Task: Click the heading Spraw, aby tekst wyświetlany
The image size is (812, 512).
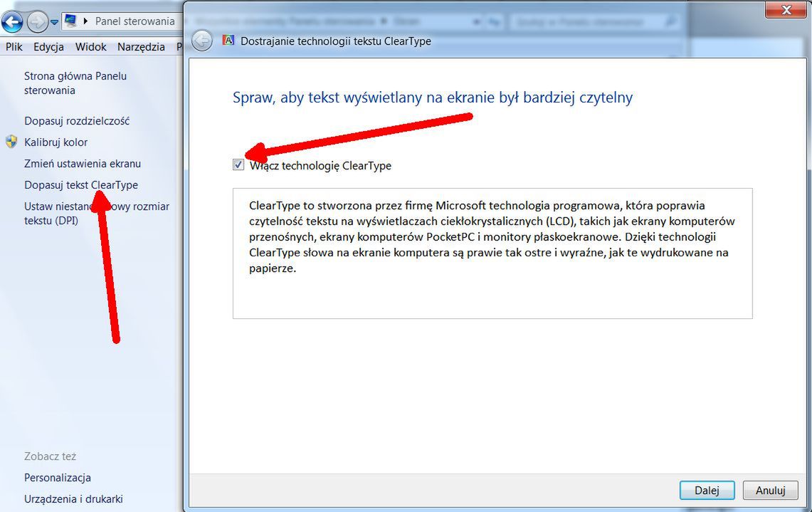Action: click(x=433, y=98)
